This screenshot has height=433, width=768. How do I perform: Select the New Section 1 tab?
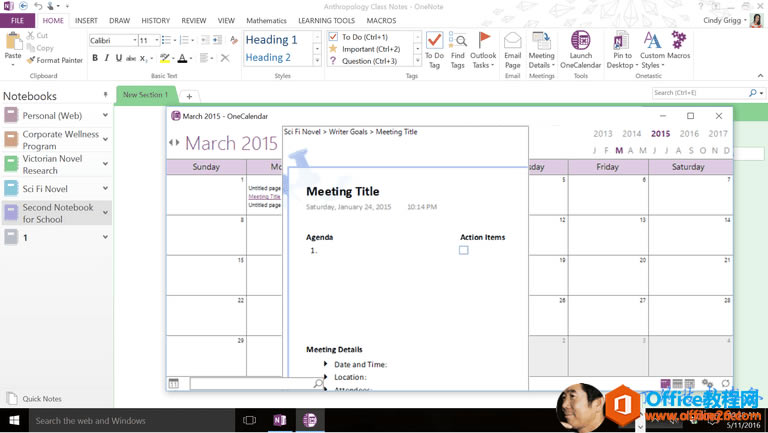pos(145,95)
